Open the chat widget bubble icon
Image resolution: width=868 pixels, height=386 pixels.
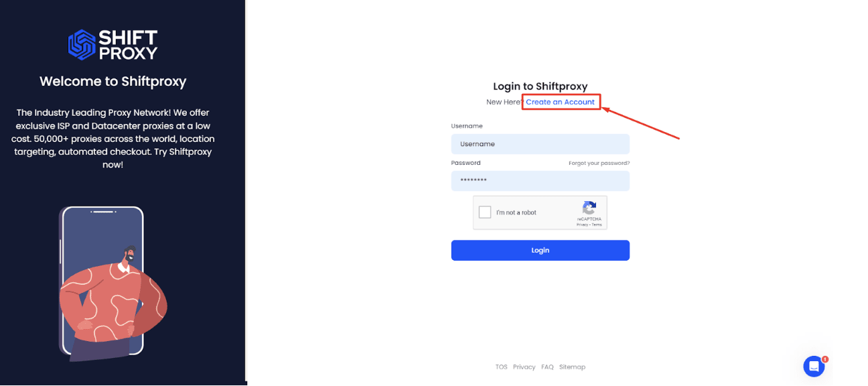814,367
